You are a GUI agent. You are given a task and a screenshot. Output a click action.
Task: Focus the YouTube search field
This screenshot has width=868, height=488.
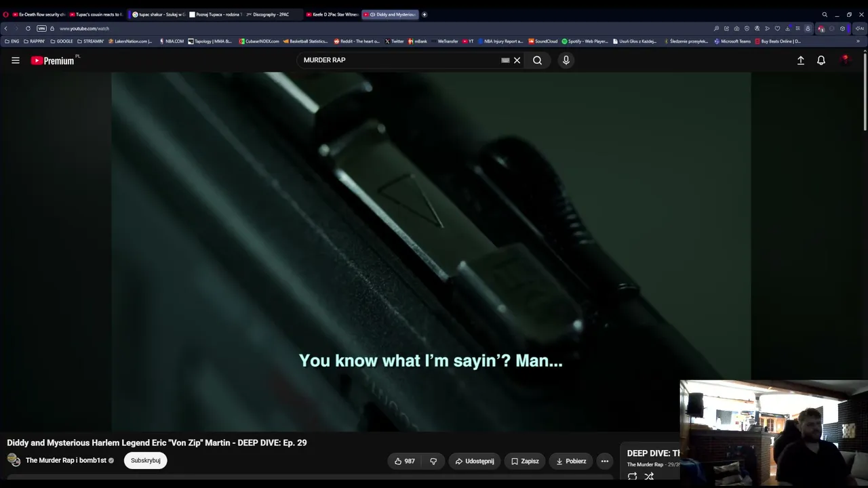point(400,60)
